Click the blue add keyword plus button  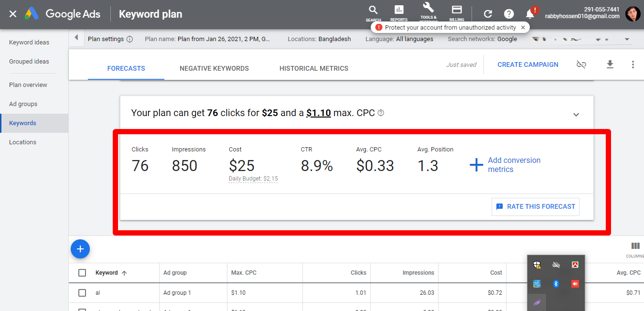[x=80, y=249]
